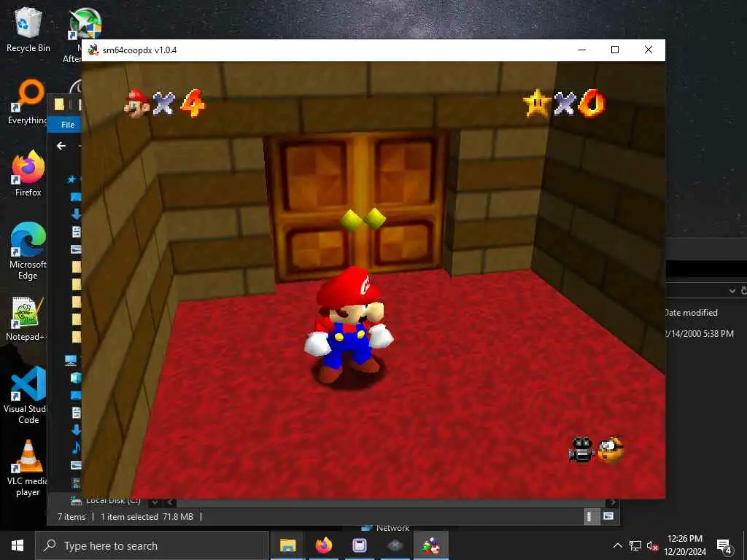
Task: Open the notification center with 4 notifications
Action: pos(724,546)
